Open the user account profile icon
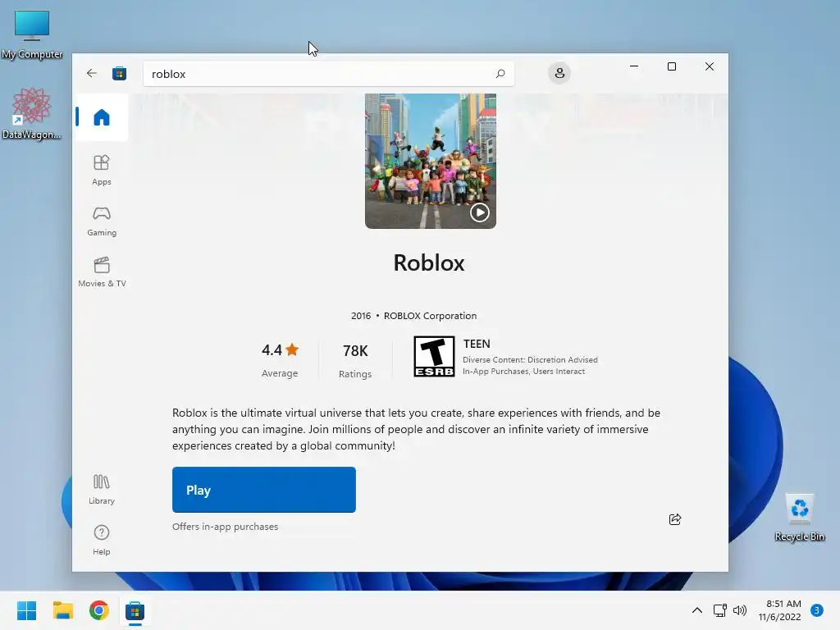The width and height of the screenshot is (840, 630). click(559, 73)
